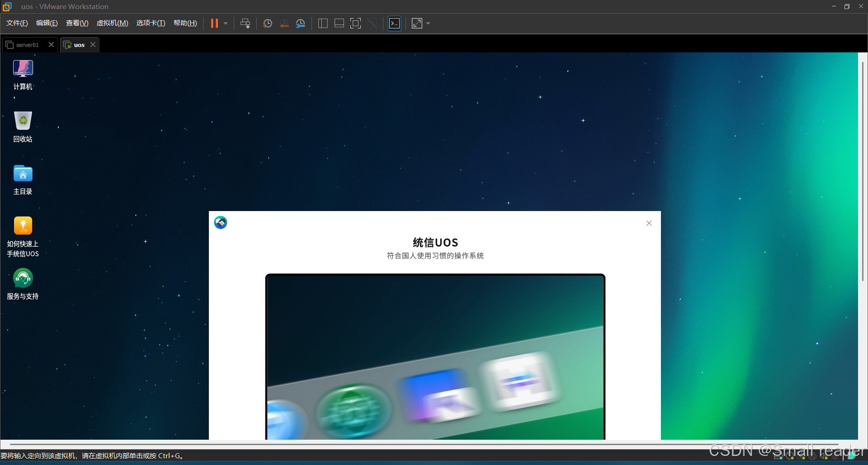868x465 pixels.
Task: Click the Ctrl+G input hint in status bar
Action: (92, 456)
